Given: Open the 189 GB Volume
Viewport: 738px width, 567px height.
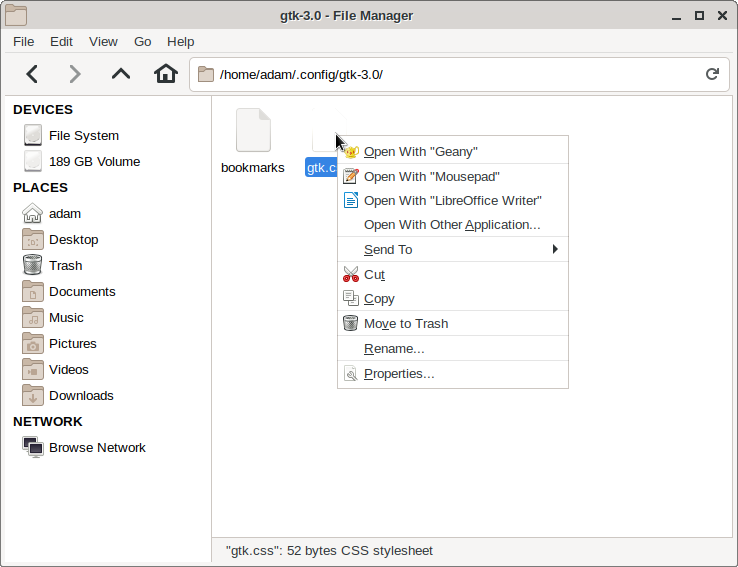Looking at the screenshot, I should click(94, 161).
